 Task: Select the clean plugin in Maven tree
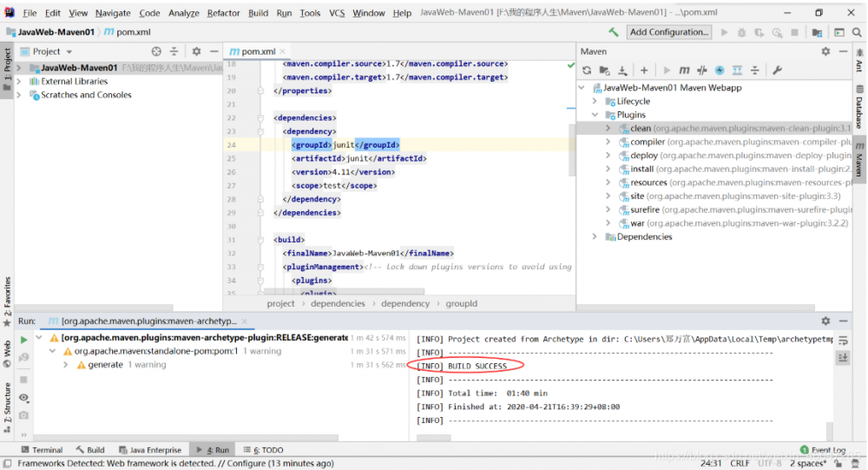[x=641, y=129]
